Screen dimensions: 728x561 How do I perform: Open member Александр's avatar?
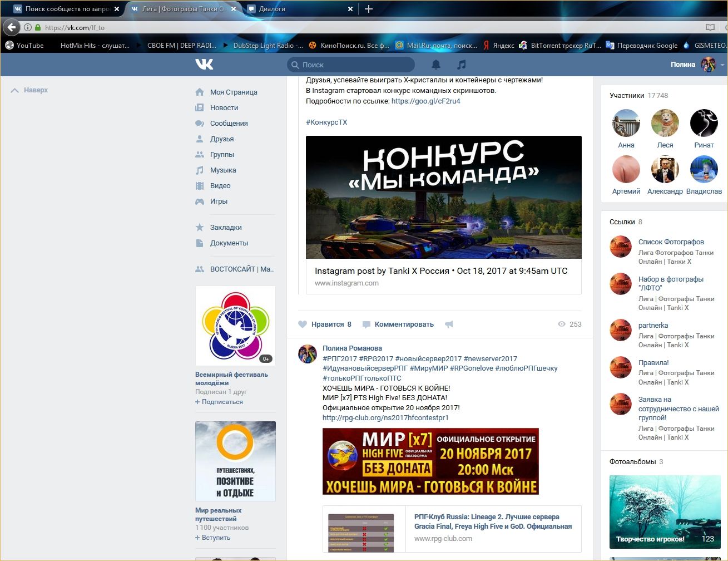tap(665, 169)
